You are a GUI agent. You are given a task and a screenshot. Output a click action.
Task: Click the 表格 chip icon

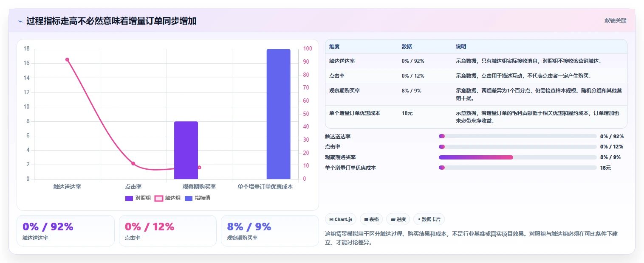(x=366, y=220)
